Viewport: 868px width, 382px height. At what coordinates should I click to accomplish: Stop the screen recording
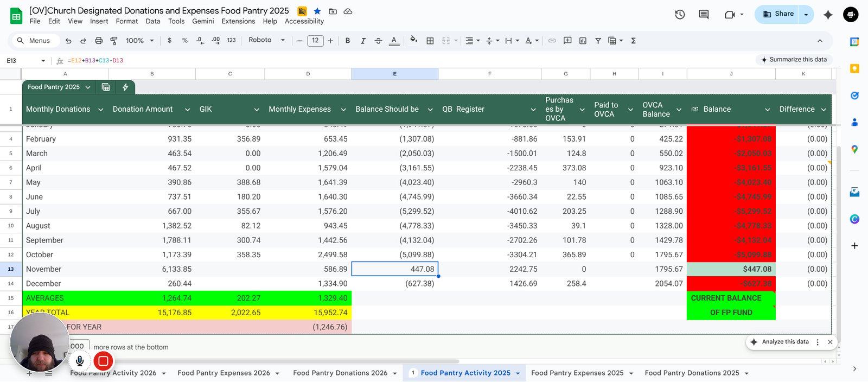point(103,361)
